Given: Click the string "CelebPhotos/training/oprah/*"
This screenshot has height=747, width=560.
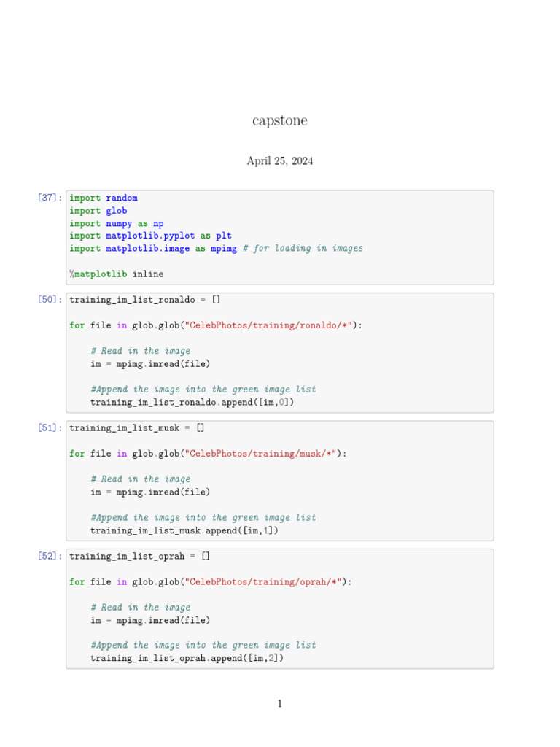Looking at the screenshot, I should [263, 581].
